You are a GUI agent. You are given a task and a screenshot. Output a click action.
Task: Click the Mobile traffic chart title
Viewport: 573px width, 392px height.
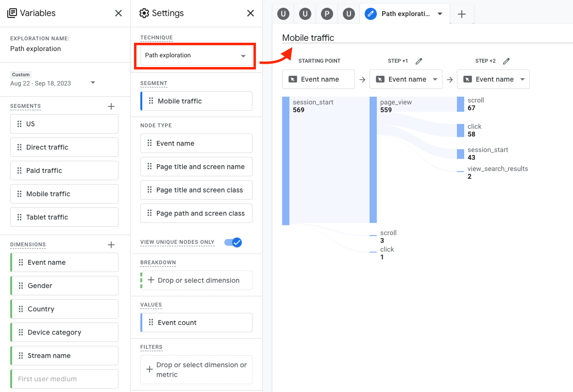[308, 38]
